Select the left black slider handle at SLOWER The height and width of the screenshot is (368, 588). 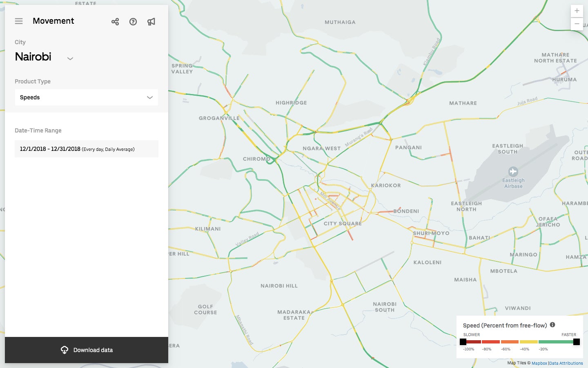coord(463,342)
